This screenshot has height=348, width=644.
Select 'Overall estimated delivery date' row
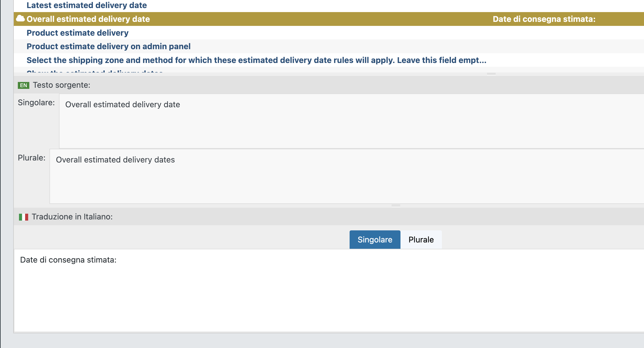point(88,19)
